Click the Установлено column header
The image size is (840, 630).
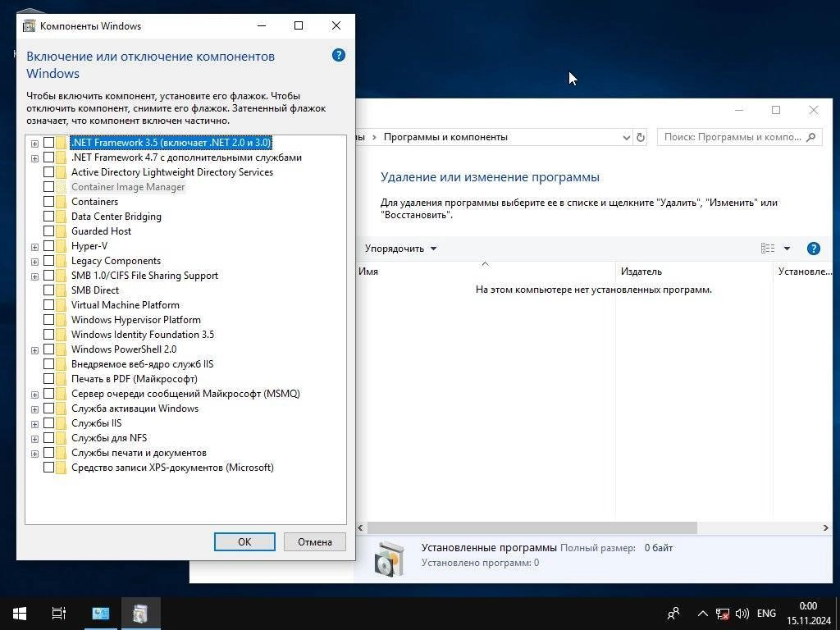(x=804, y=272)
